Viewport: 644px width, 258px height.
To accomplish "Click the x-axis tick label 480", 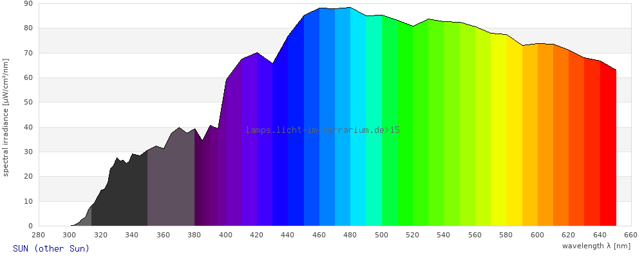I will click(x=350, y=235).
